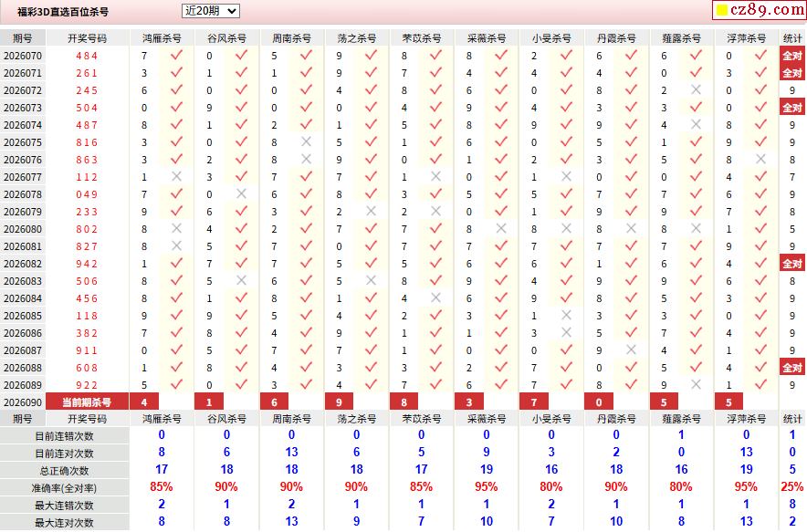This screenshot has width=807, height=532.
Task: Click the gray X for 采薇杀号 in row 2026080
Action: 501,228
